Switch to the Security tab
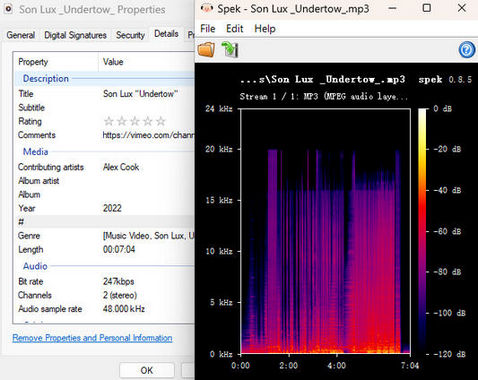This screenshot has width=478, height=380. pos(130,35)
